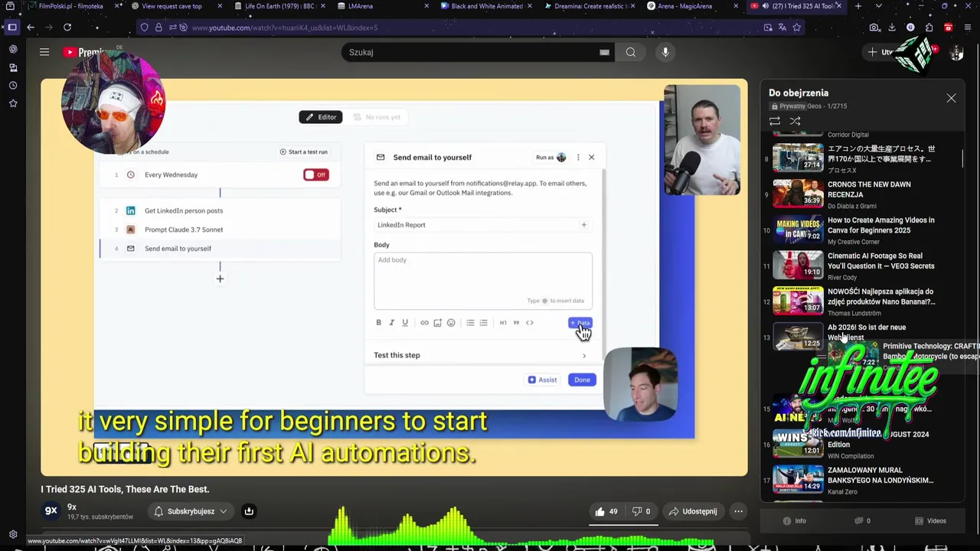
Task: Open the browser snapshot camera icon
Action: coord(874,28)
